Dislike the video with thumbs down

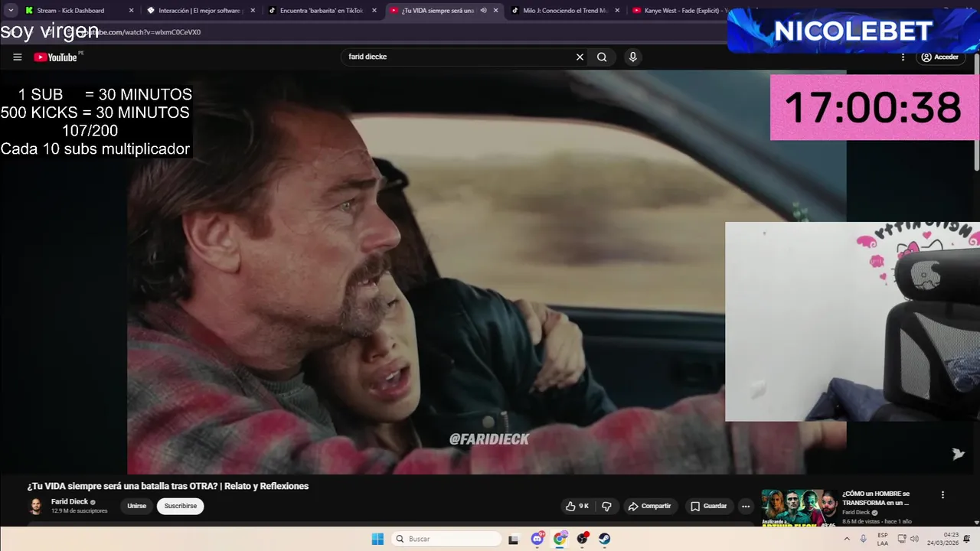606,506
